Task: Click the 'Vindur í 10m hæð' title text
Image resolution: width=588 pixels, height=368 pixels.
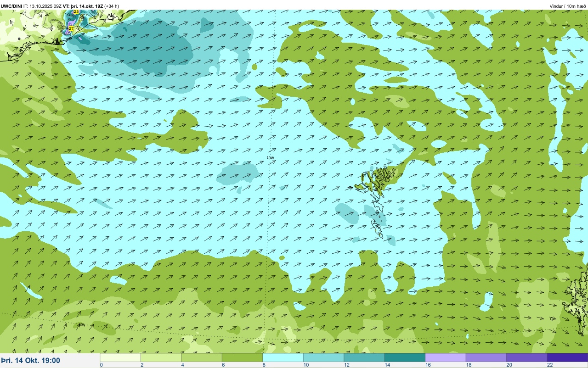Action: [x=567, y=6]
